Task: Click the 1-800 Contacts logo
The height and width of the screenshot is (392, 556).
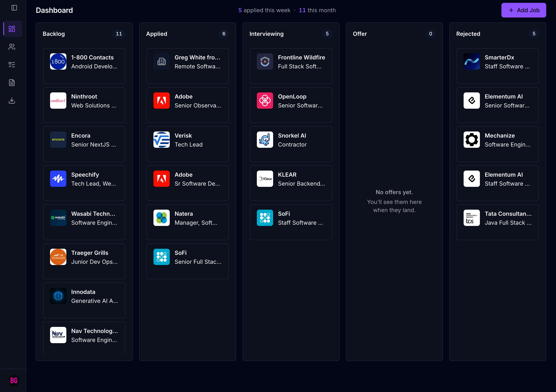Action: point(58,61)
